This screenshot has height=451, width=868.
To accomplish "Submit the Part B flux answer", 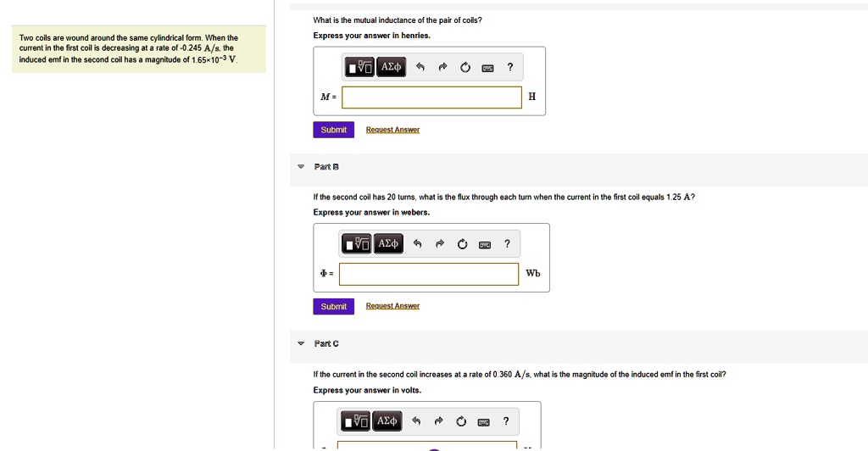I will pos(333,306).
